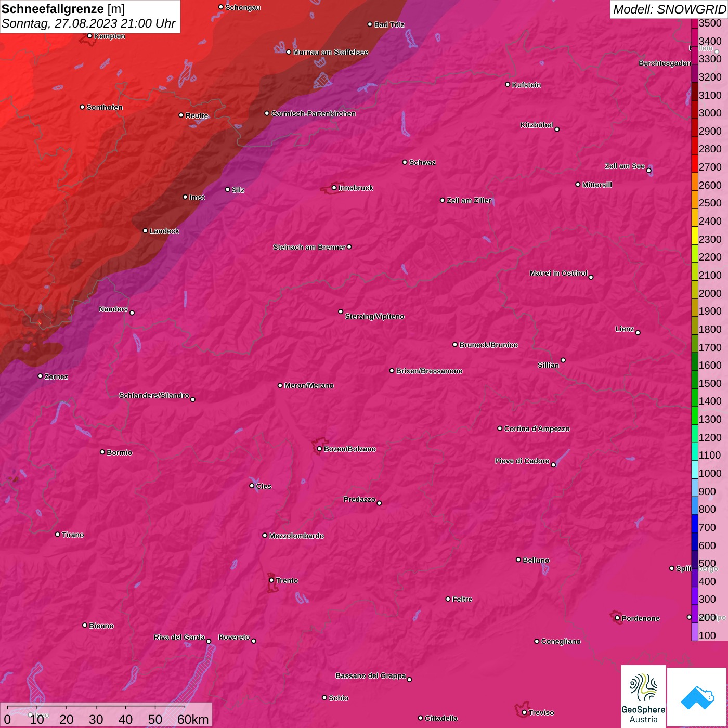Click the blue mountain logo in the corner
The height and width of the screenshot is (728, 728).
(697, 698)
